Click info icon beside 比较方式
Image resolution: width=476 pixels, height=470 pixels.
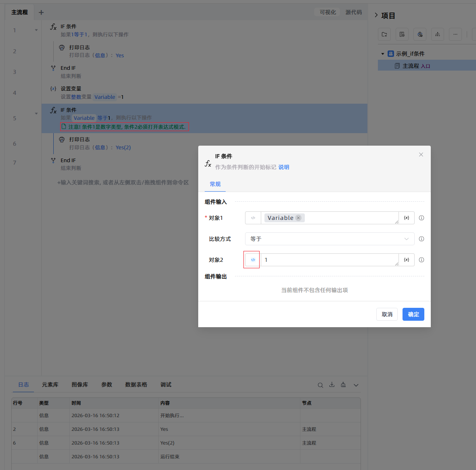421,239
